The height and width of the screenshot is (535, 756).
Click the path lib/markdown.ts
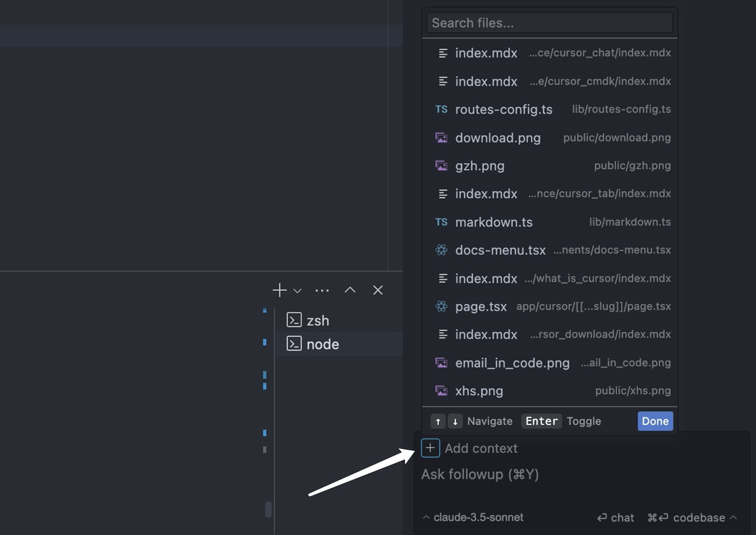[x=630, y=222]
